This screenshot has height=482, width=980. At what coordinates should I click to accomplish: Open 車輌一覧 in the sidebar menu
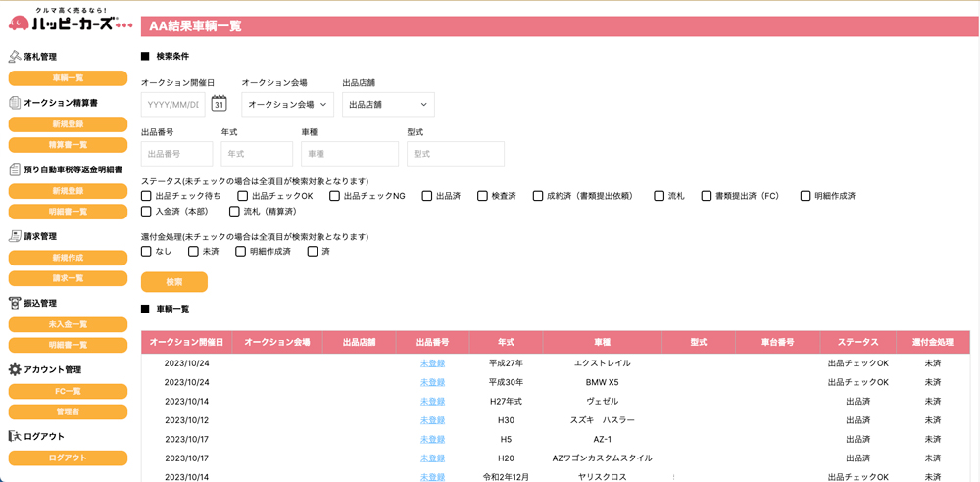pyautogui.click(x=68, y=78)
